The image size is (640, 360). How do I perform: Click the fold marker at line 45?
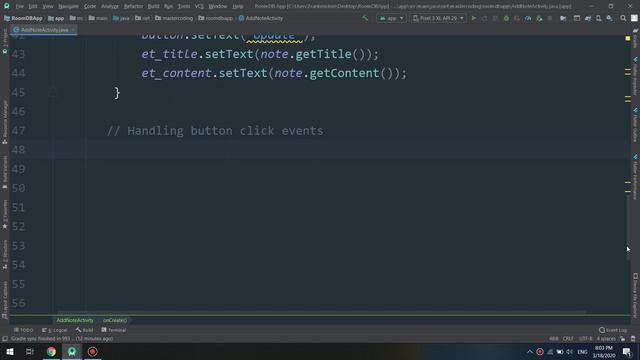[x=53, y=92]
